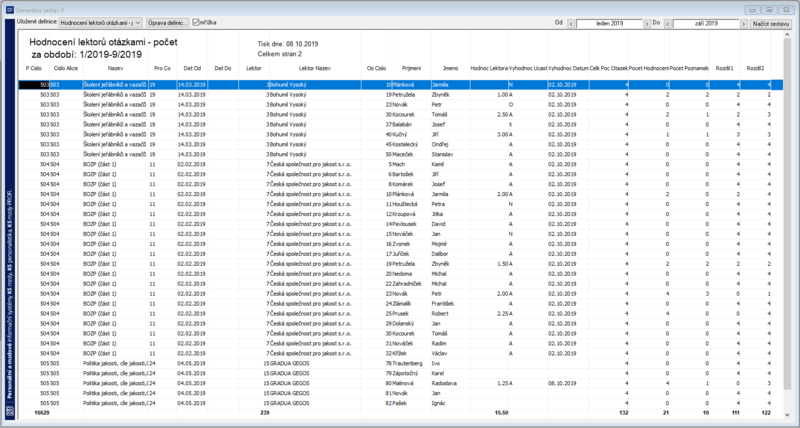Click the Os Cislo column header
Screen dimensions: 800x428
point(377,68)
